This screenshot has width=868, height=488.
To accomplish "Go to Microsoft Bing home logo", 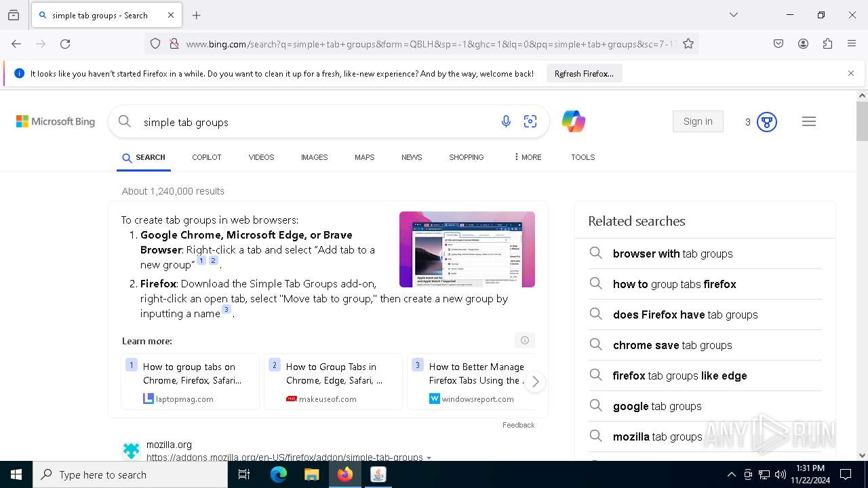I will [x=56, y=122].
